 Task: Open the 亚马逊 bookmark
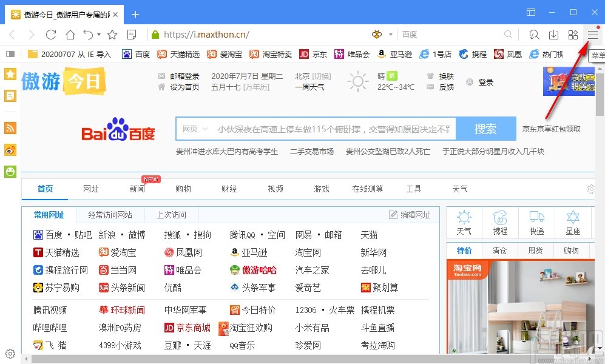(x=394, y=54)
